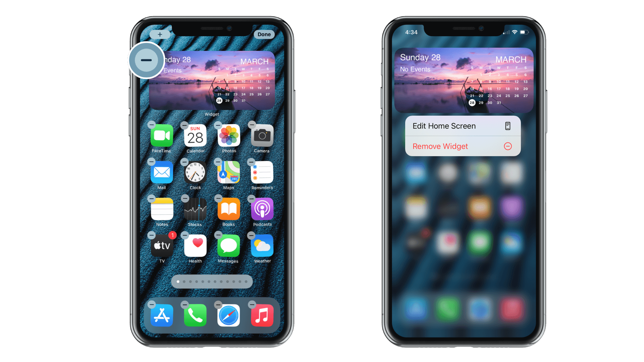
Task: Tap Remove Widget in context menu
Action: point(462,146)
